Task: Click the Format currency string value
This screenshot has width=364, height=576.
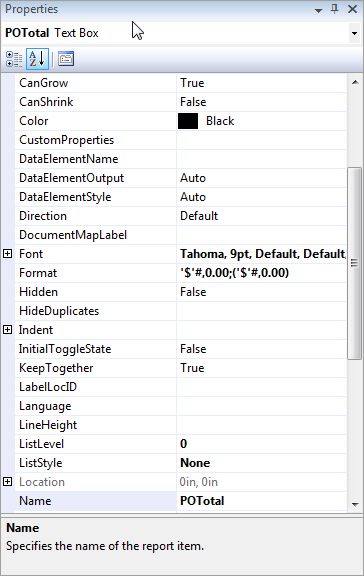Action: point(235,273)
